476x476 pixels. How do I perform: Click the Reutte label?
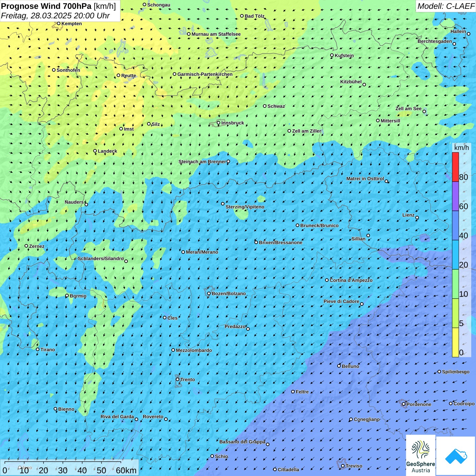coord(129,75)
